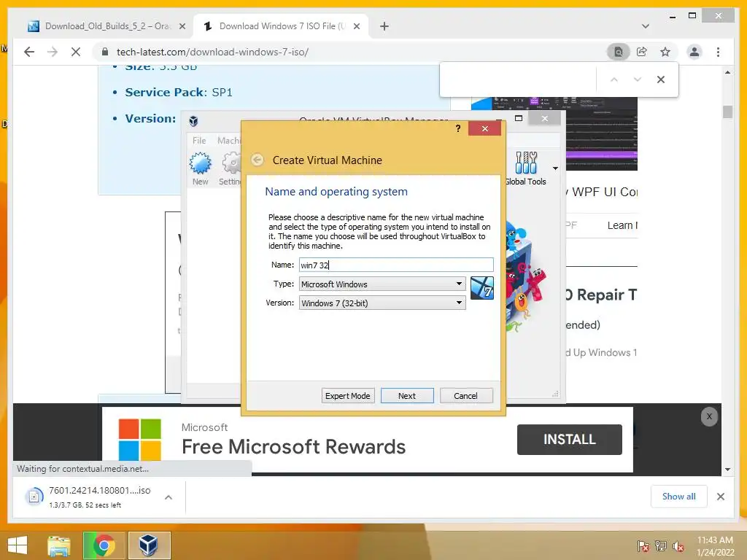Open the Type dropdown showing Microsoft Windows
The image size is (747, 560).
(382, 284)
